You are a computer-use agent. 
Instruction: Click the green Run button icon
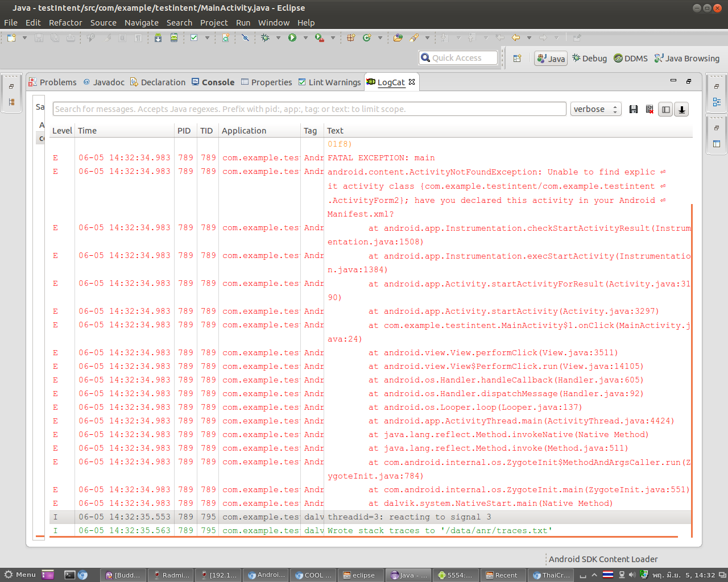[x=292, y=38]
